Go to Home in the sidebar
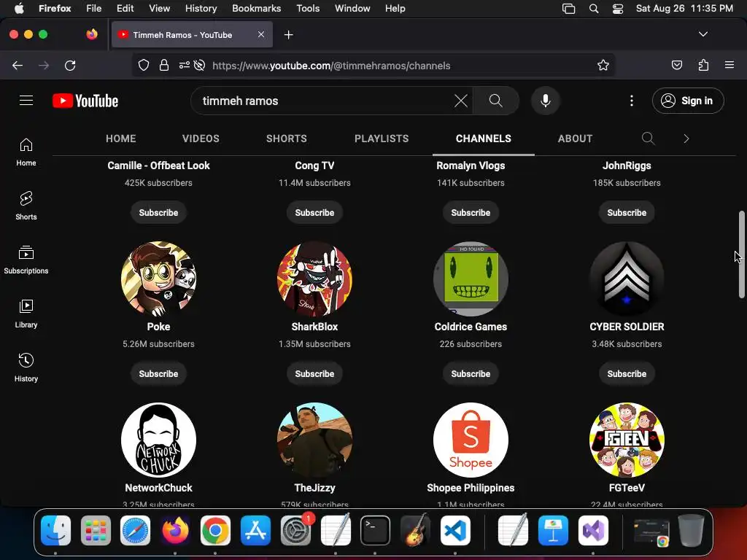The width and height of the screenshot is (747, 560). [x=26, y=152]
